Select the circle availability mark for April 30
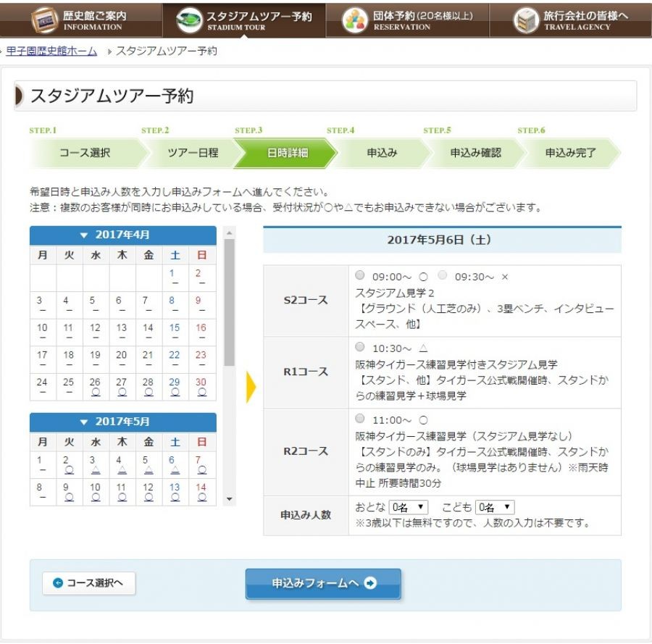 click(202, 392)
